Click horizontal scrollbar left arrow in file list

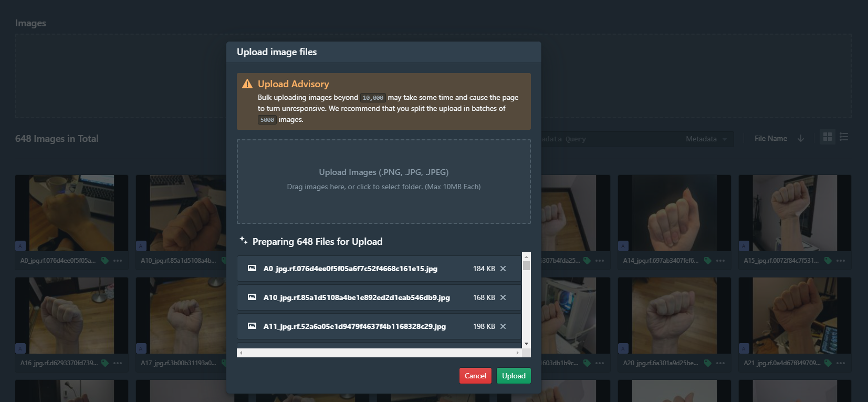coord(241,353)
